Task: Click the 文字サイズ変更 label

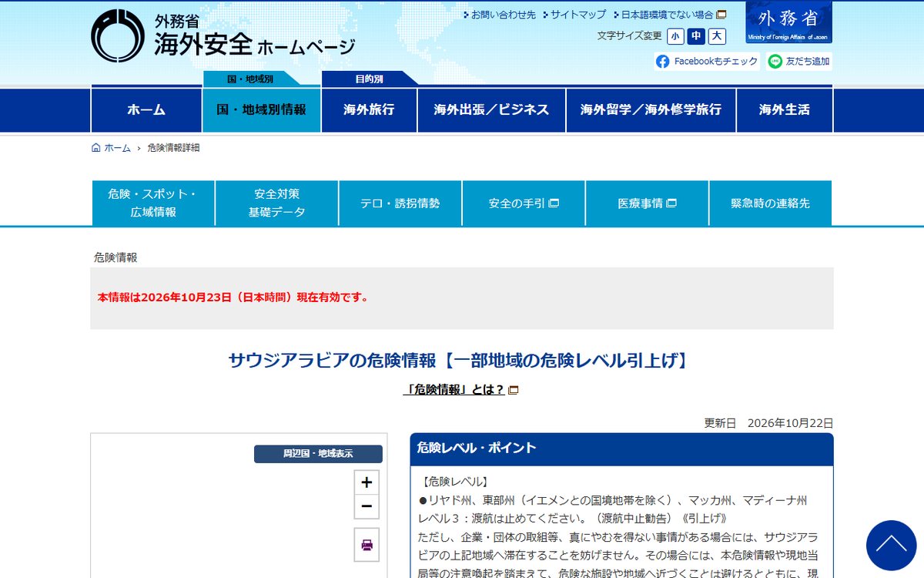Action: (629, 36)
